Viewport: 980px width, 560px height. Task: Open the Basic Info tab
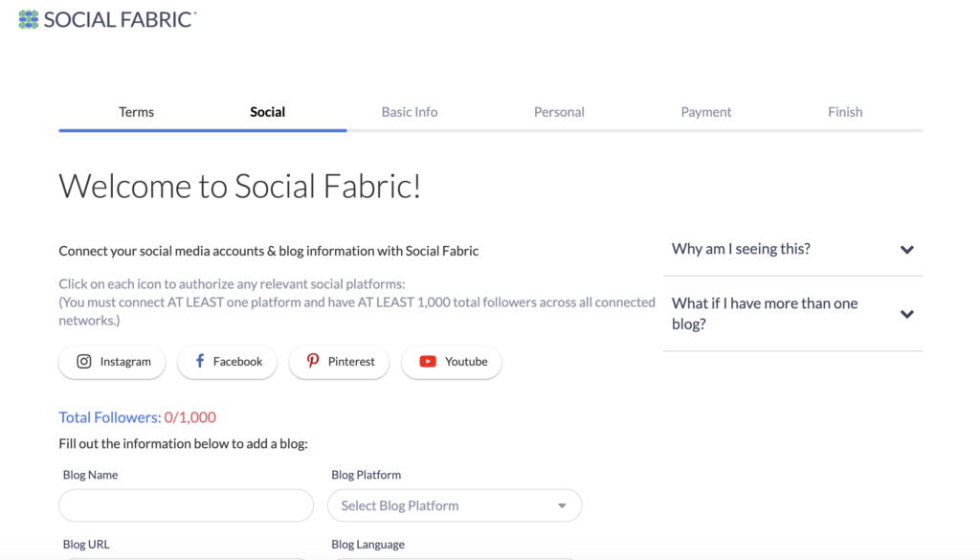pos(410,112)
